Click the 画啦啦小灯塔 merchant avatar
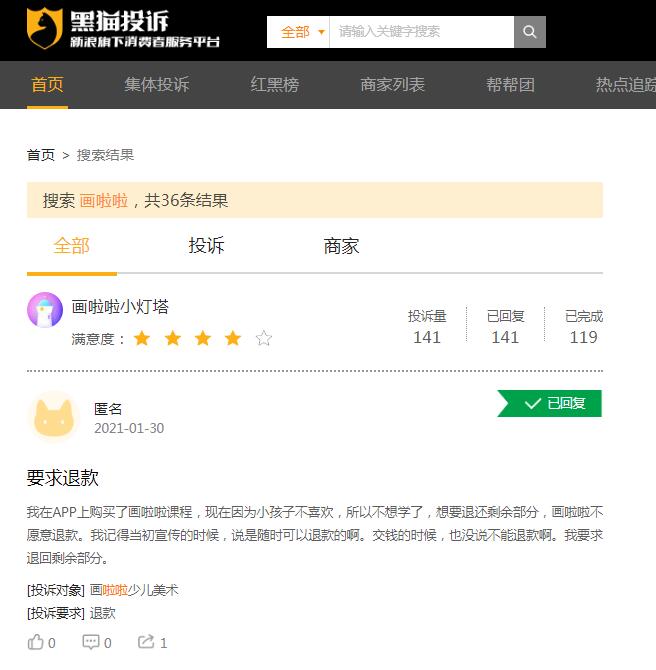656x670 pixels. click(x=45, y=310)
